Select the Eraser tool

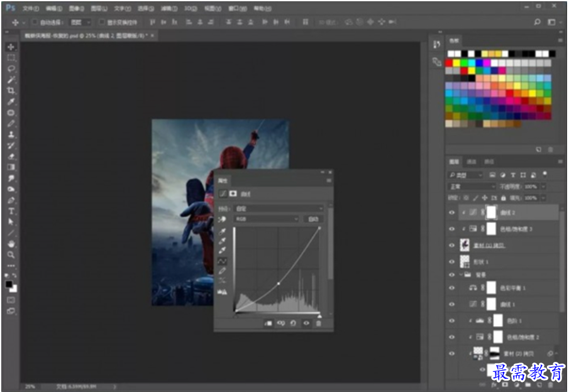[x=11, y=156]
